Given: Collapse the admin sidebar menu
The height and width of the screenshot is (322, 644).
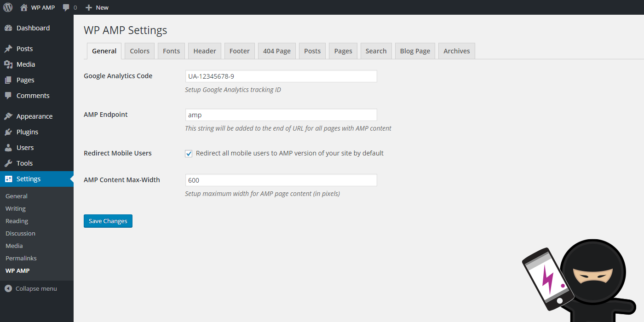Looking at the screenshot, I should [10, 288].
